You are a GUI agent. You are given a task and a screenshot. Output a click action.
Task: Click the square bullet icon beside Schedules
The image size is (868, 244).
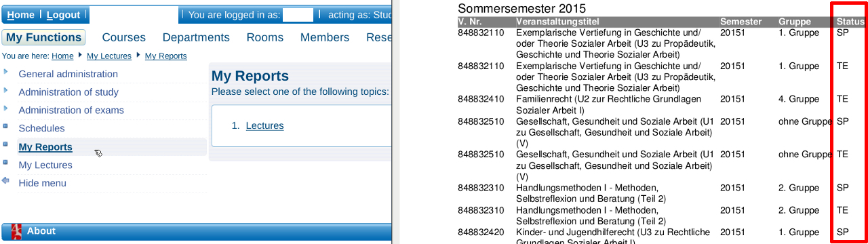pyautogui.click(x=6, y=126)
